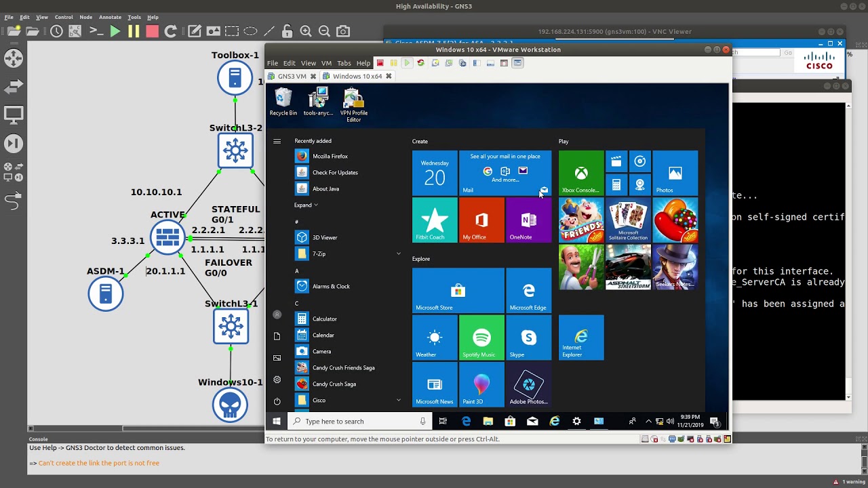
Task: Expand the 7-Zip folder chevron
Action: (x=399, y=253)
